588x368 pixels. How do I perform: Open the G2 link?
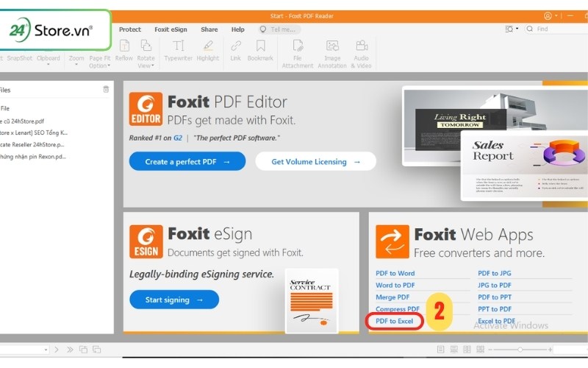click(178, 138)
